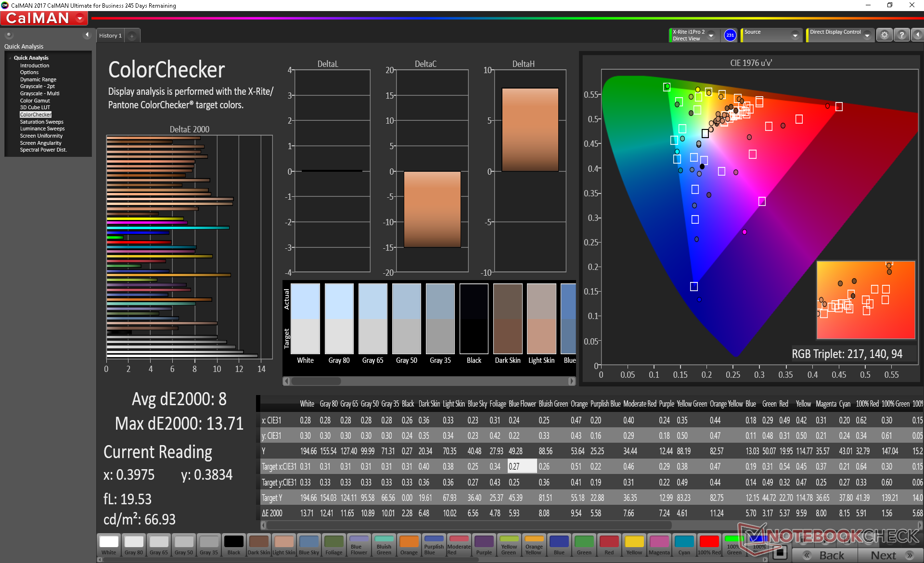
Task: Open Spectral Power Dist. page
Action: click(43, 150)
